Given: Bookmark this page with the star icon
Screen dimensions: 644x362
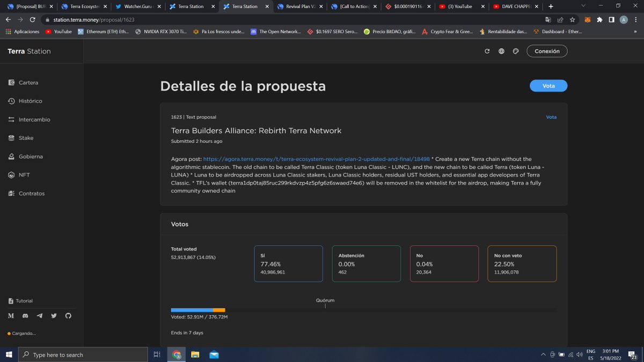Looking at the screenshot, I should pos(573,19).
